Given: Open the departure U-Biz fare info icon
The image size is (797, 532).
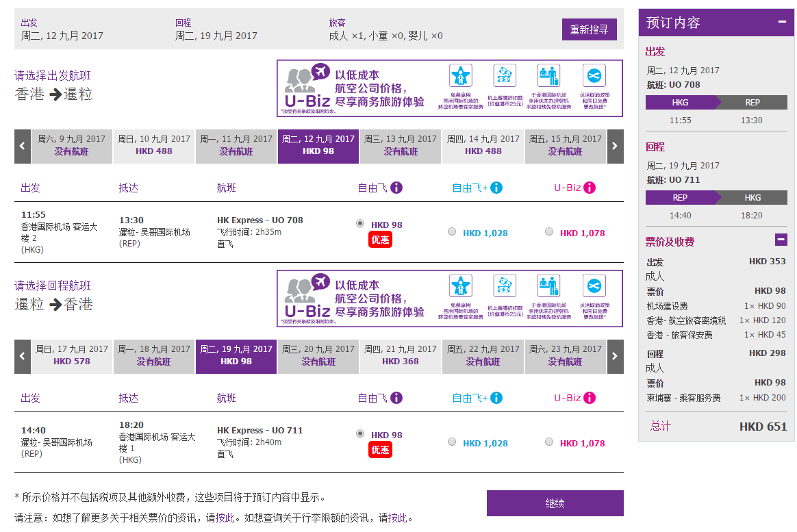Looking at the screenshot, I should (x=590, y=188).
